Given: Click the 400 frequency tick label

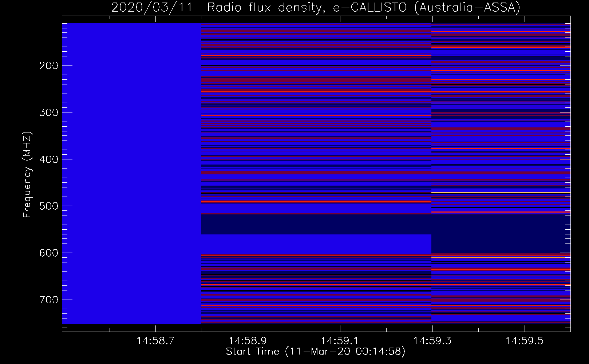Looking at the screenshot, I should click(x=48, y=159).
